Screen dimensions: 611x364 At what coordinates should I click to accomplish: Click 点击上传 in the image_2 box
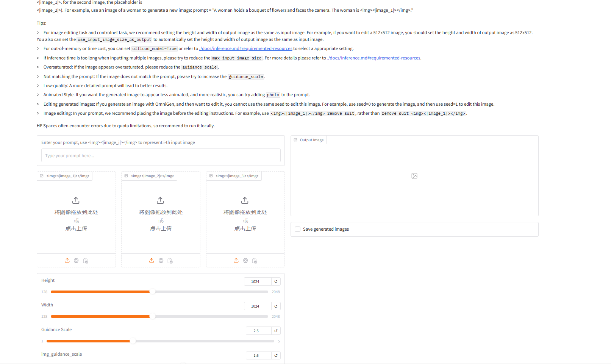point(161,228)
